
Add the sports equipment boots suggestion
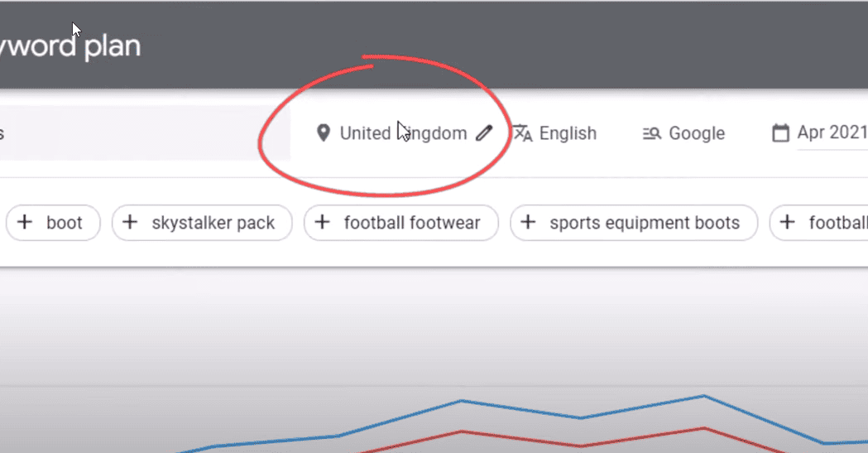634,223
